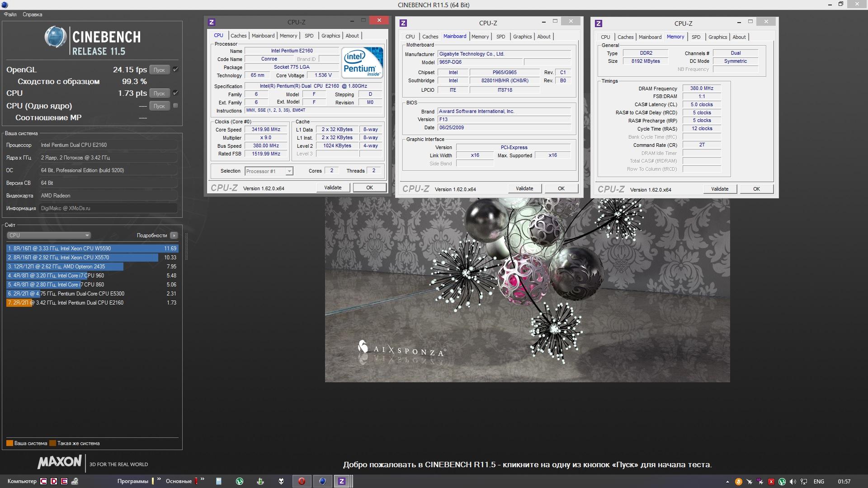Viewport: 868px width, 488px height.
Task: Open About tab in Memory CPU-Z window
Action: coord(739,37)
